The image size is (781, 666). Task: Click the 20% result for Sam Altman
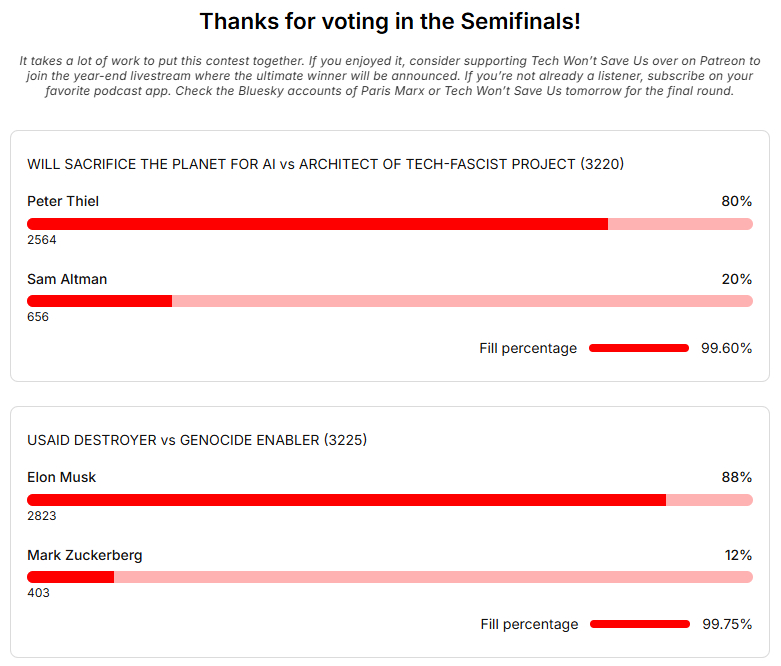coord(736,279)
